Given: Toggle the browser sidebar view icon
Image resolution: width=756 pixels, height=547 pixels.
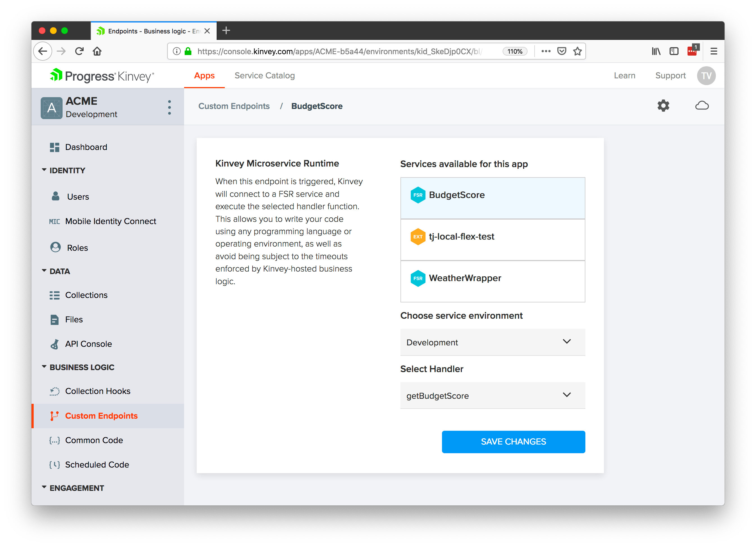Looking at the screenshot, I should coord(674,51).
